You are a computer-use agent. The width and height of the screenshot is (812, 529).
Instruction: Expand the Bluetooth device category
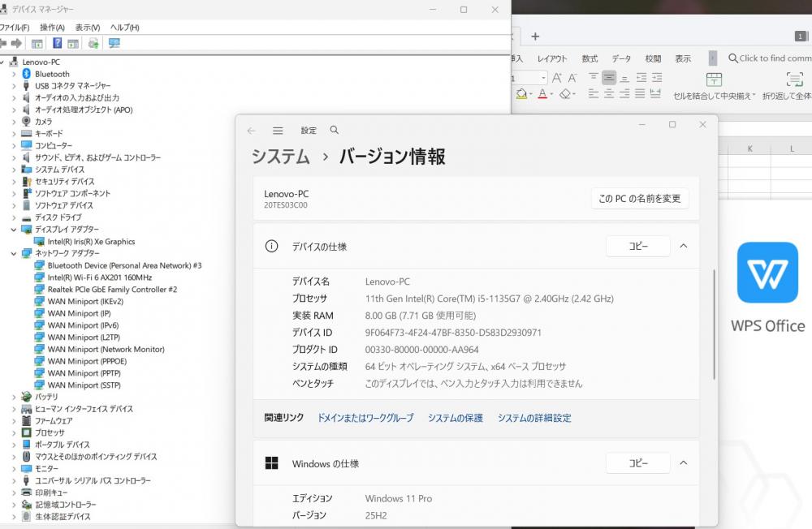point(14,74)
